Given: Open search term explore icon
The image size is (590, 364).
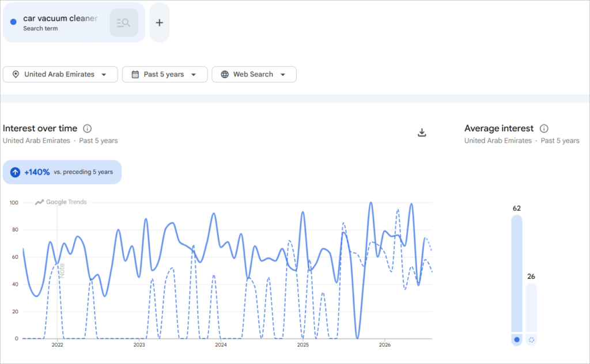Looking at the screenshot, I should pyautogui.click(x=124, y=23).
